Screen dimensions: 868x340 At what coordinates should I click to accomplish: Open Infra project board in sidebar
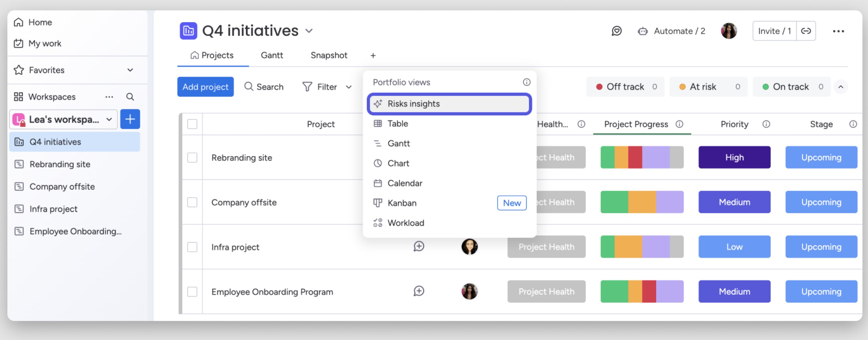pos(74,209)
